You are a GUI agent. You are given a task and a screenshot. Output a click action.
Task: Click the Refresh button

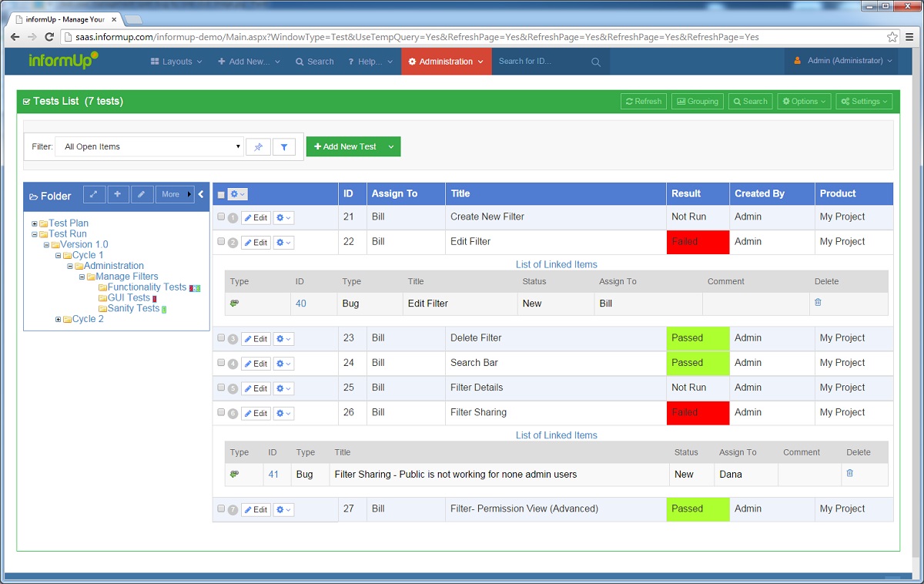pyautogui.click(x=644, y=102)
